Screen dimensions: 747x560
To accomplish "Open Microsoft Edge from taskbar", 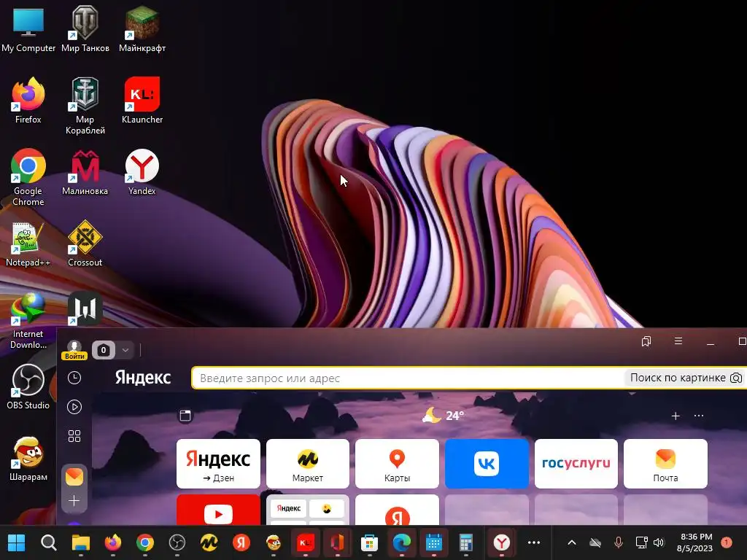I will [x=402, y=542].
